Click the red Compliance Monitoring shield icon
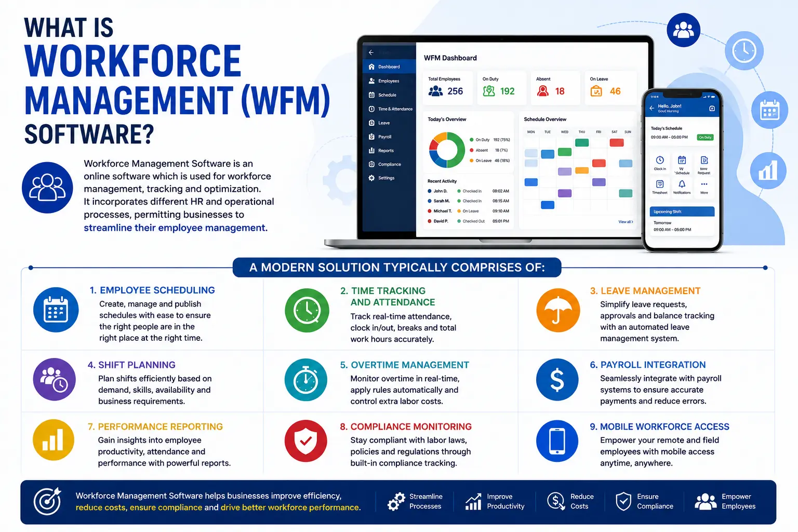This screenshot has width=798, height=532. (x=306, y=441)
